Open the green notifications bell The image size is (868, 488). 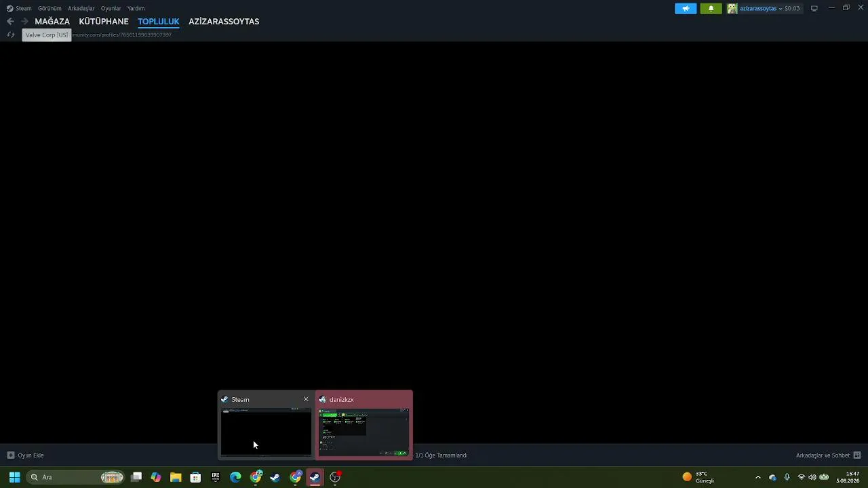(x=711, y=9)
